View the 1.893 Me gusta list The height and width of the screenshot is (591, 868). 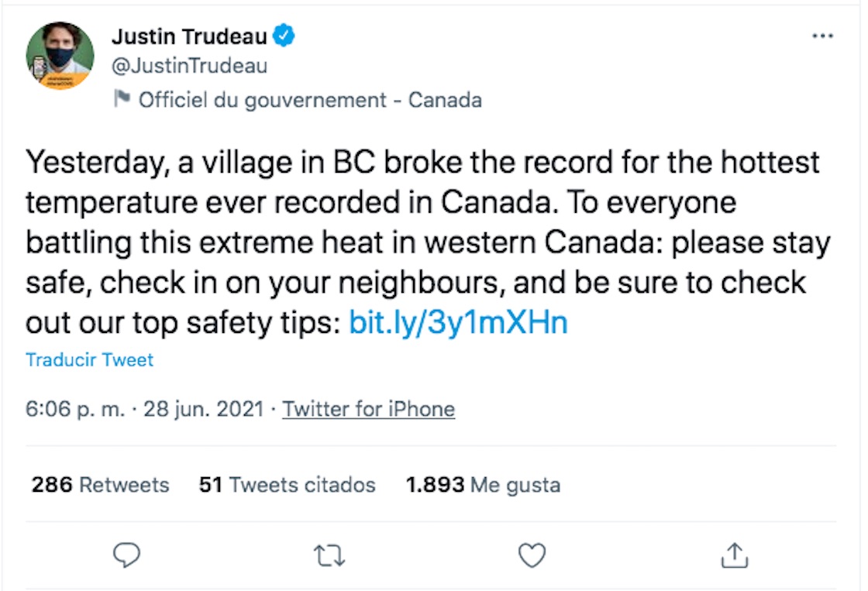pos(483,485)
